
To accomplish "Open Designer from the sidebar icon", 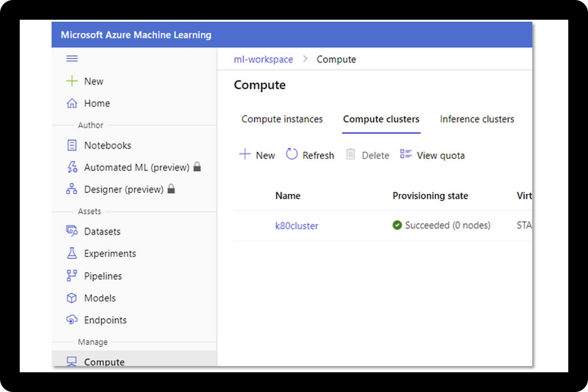I will [72, 189].
